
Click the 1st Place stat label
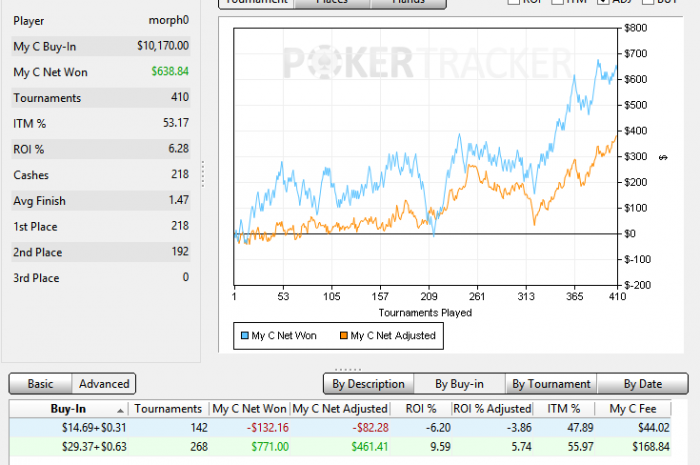35,227
